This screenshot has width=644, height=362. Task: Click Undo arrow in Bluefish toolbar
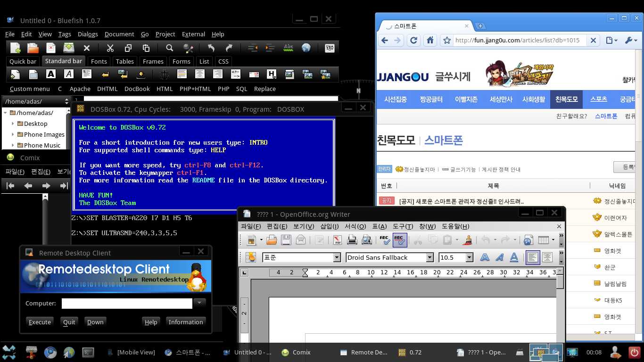tap(211, 48)
